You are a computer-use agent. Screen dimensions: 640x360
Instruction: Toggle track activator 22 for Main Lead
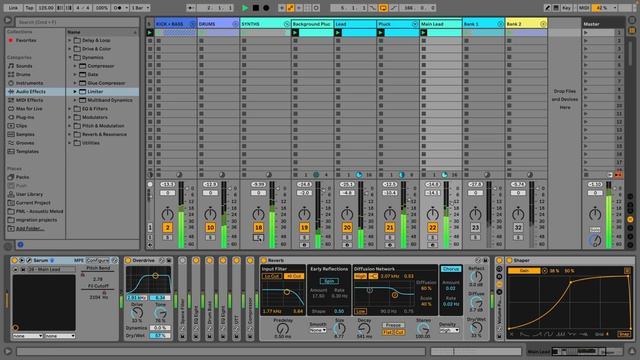click(x=433, y=228)
